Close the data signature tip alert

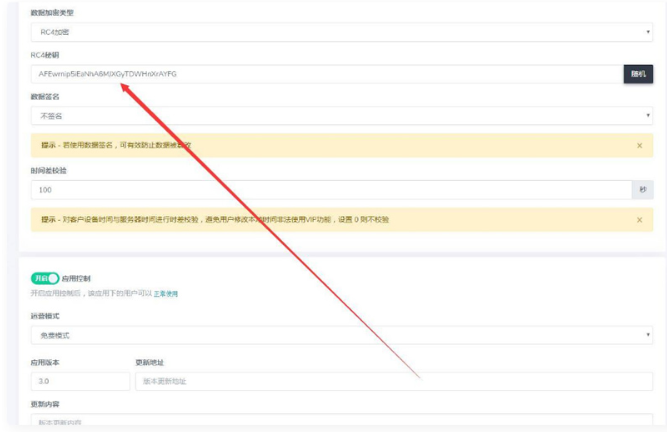pyautogui.click(x=639, y=146)
